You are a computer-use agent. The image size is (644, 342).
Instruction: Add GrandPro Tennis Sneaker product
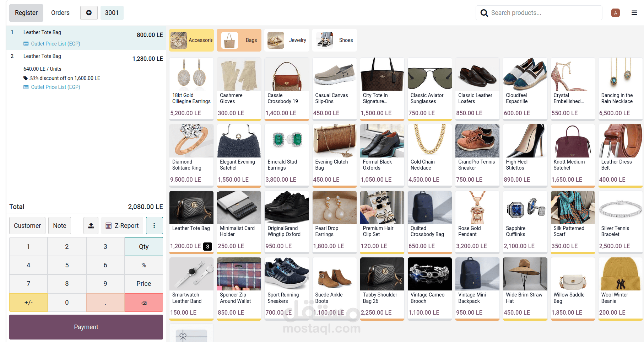[477, 155]
